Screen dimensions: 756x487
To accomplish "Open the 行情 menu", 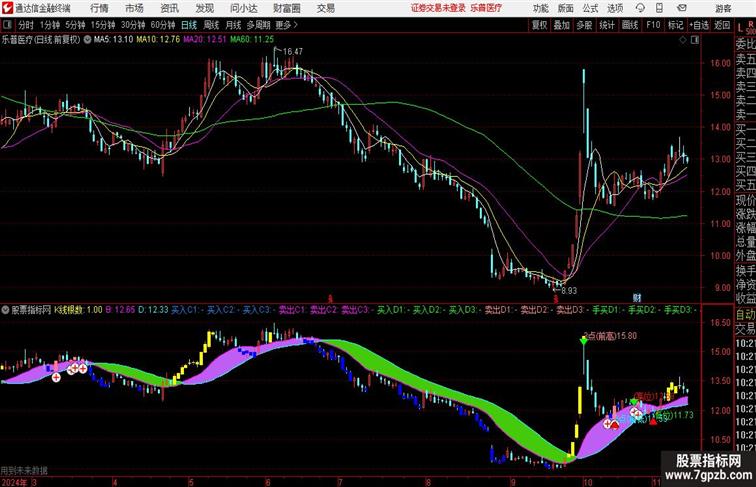I will point(99,8).
